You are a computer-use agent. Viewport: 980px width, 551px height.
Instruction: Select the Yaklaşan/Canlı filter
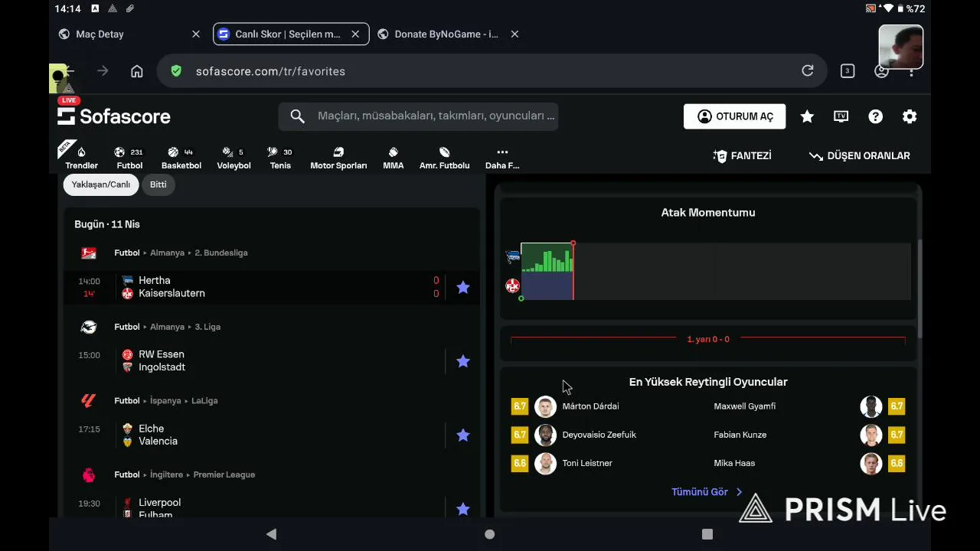click(x=101, y=184)
